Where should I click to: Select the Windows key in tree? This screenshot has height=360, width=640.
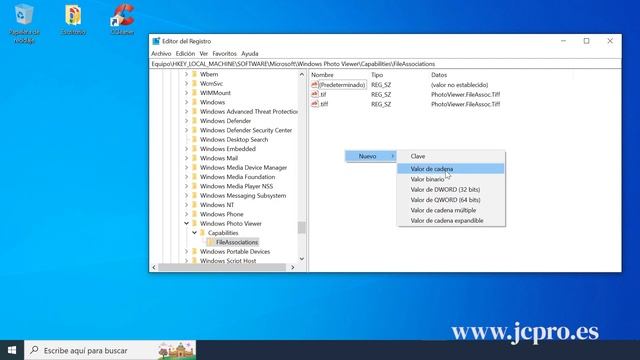212,102
